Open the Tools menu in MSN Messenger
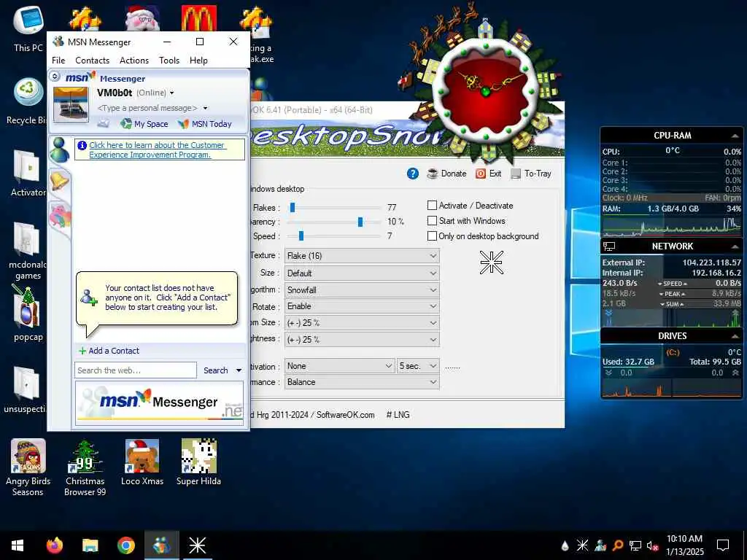Screen dimensions: 747x560 pos(169,61)
